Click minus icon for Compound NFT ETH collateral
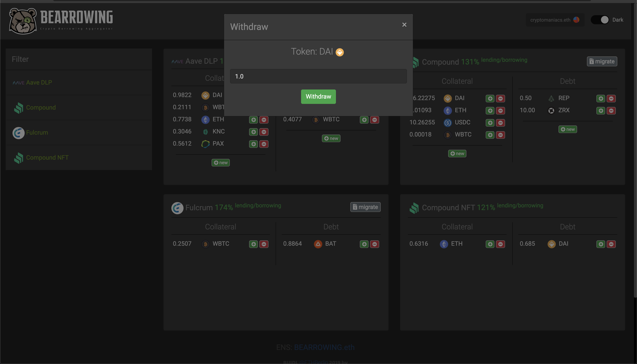 (500, 244)
